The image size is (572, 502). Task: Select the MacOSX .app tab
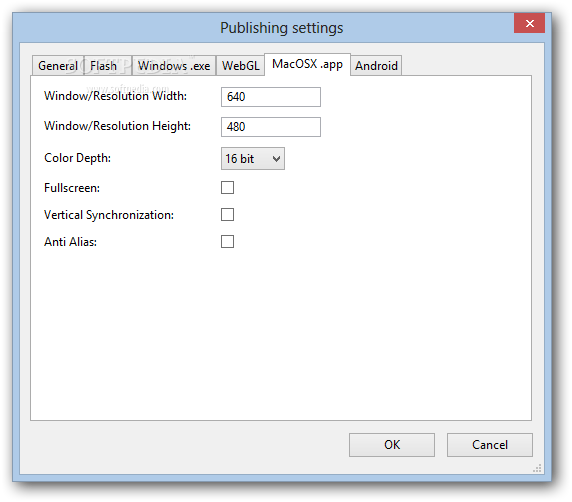[x=308, y=64]
